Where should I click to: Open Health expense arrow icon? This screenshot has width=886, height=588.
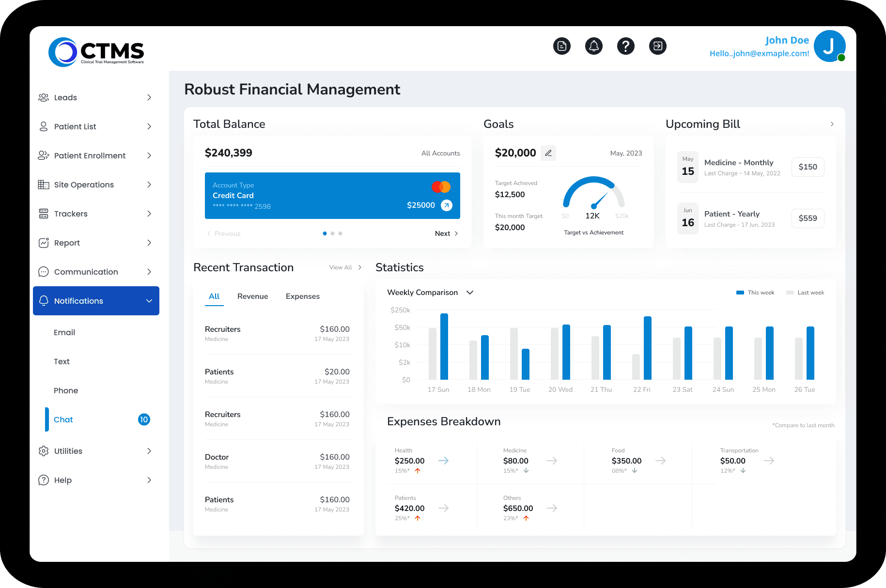click(443, 461)
